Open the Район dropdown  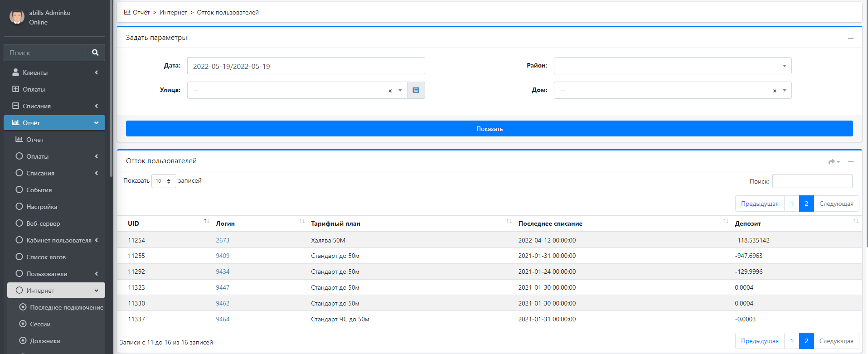[672, 66]
